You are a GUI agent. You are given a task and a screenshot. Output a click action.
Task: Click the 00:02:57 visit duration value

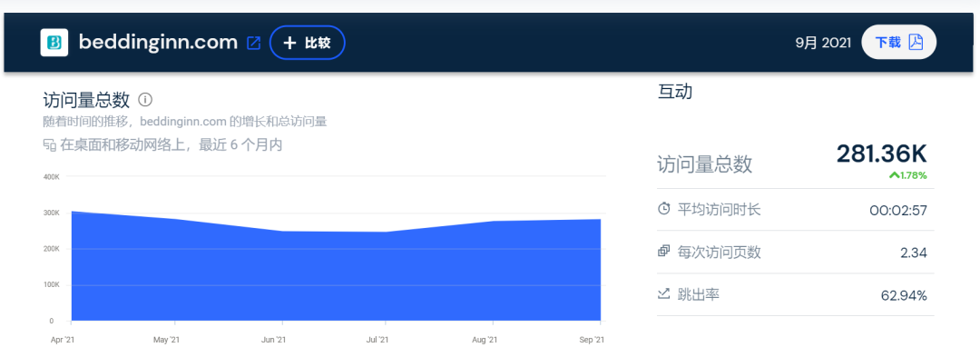click(x=898, y=210)
